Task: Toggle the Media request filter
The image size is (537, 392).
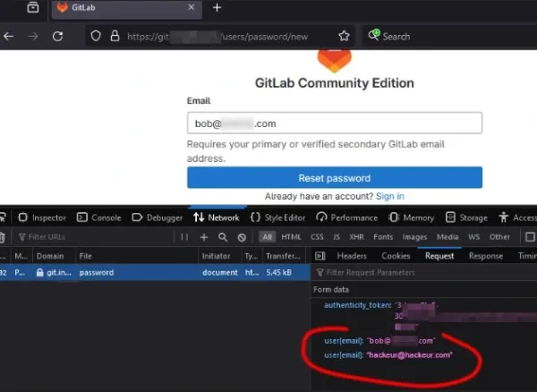Action: [447, 237]
